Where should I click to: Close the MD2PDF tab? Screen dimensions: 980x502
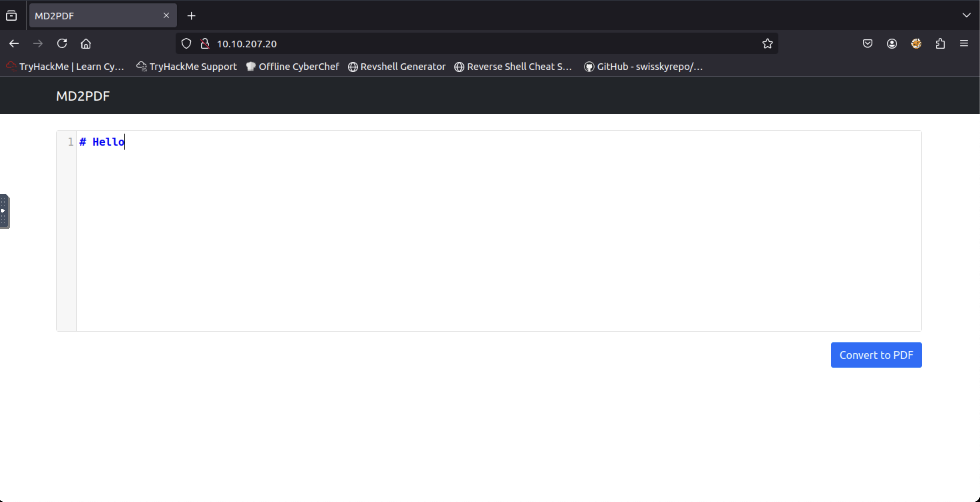[x=166, y=16]
